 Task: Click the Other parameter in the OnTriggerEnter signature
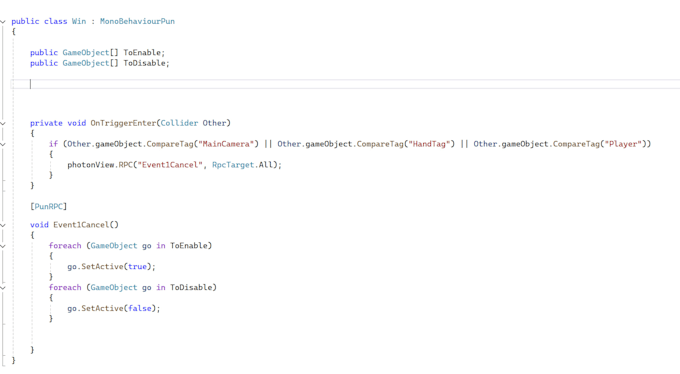(214, 123)
